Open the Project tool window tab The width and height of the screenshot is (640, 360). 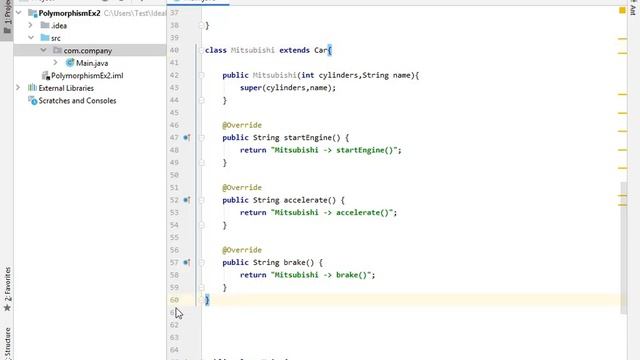(7, 18)
